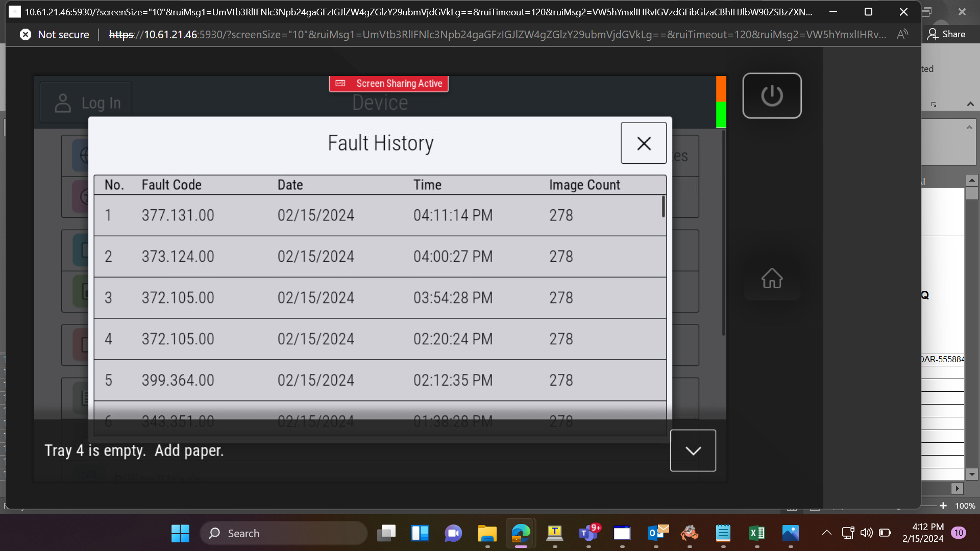Open Excel from the taskbar

point(756,533)
